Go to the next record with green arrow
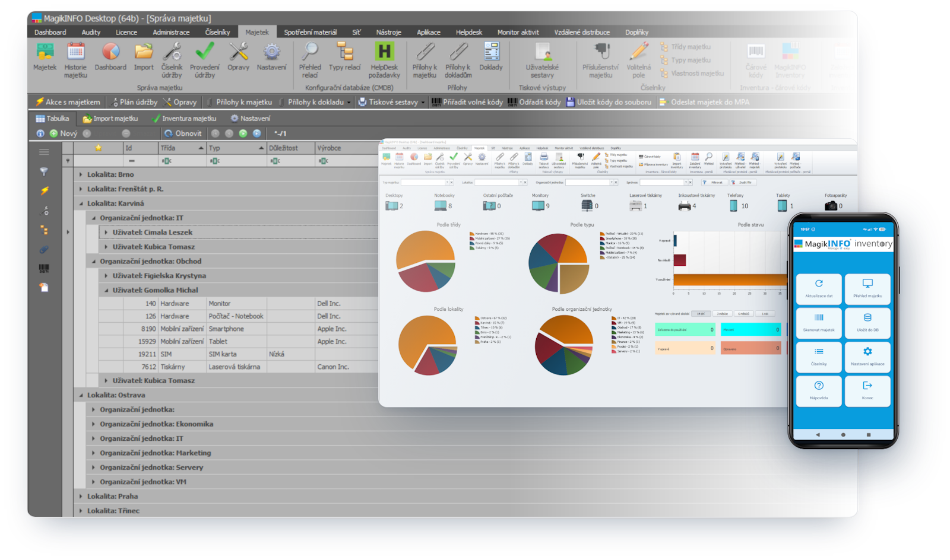Screen dimensions: 950x560 [243, 133]
